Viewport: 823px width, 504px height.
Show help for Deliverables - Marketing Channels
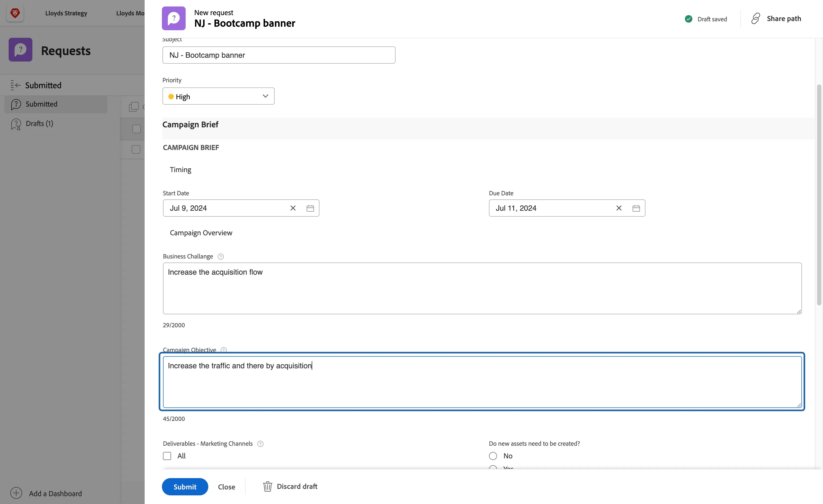point(261,444)
